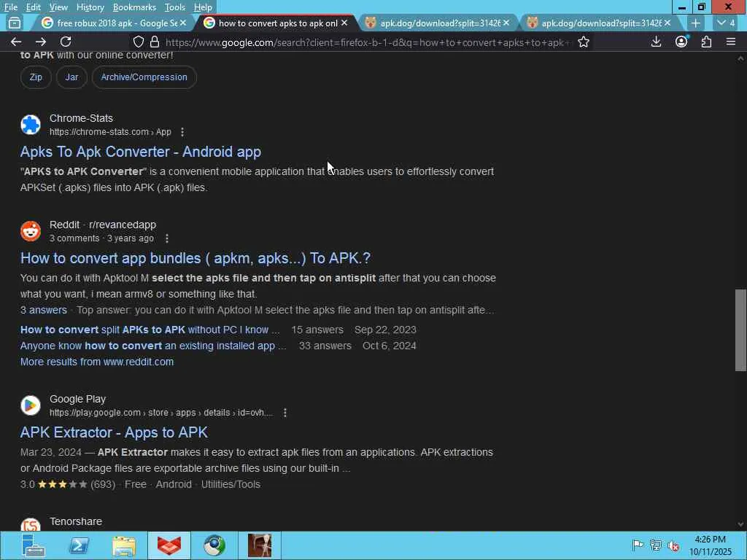Click the Tenorshare site favicon
This screenshot has width=747, height=560.
31,524
